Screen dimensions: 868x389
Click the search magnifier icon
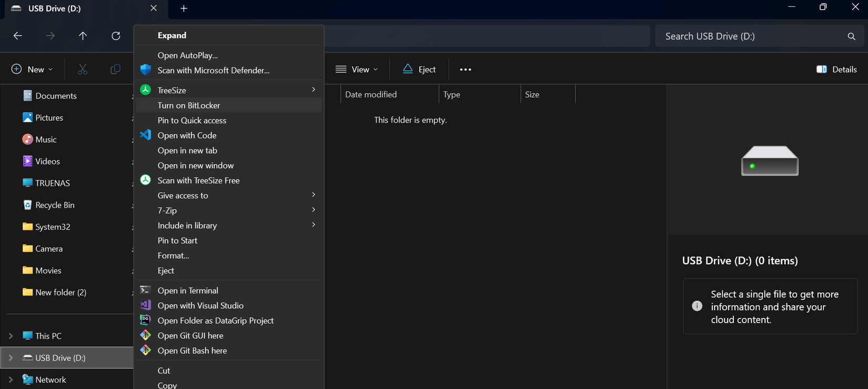(851, 36)
